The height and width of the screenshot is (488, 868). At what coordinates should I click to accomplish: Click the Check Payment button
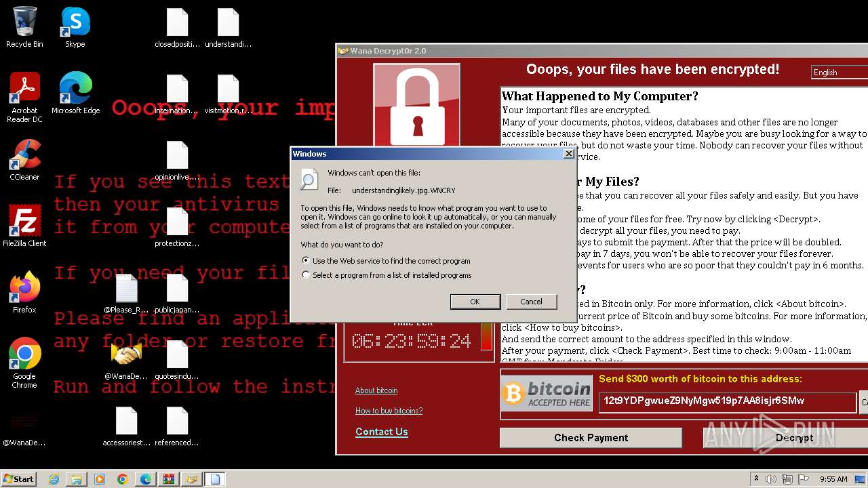[x=591, y=438]
